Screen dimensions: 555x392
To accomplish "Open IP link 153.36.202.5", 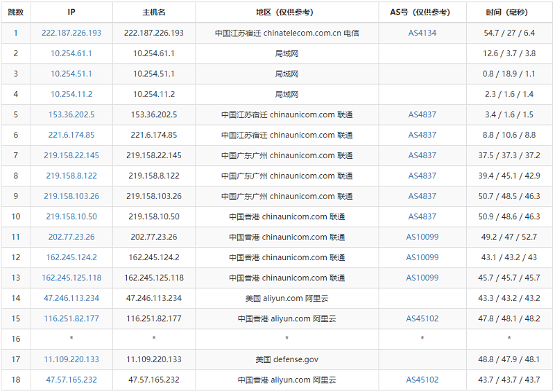I will (x=71, y=114).
